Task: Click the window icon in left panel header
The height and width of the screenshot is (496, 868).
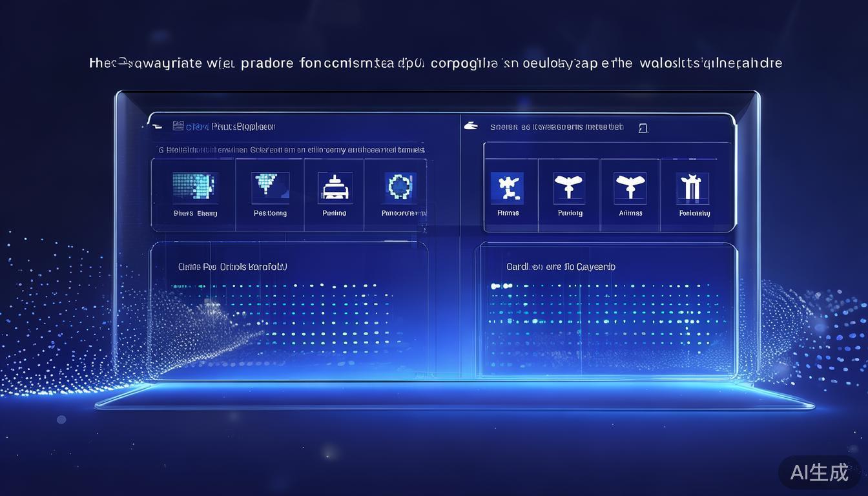Action: point(178,126)
